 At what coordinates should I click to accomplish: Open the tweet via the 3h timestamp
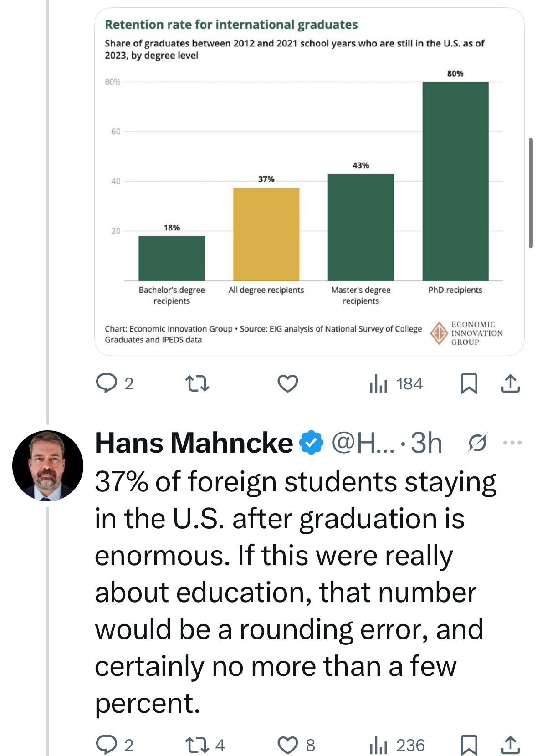tap(426, 443)
